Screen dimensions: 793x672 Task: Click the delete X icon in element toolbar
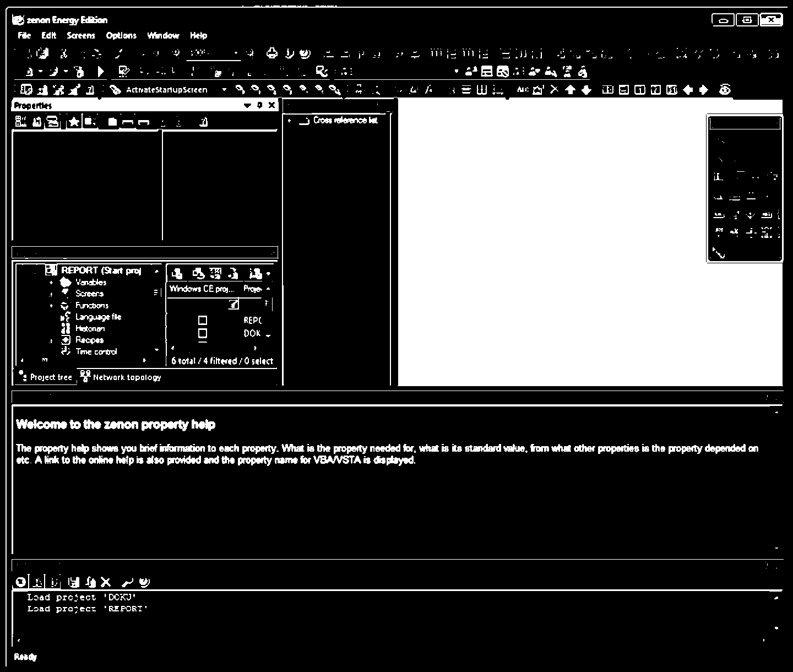coord(555,90)
